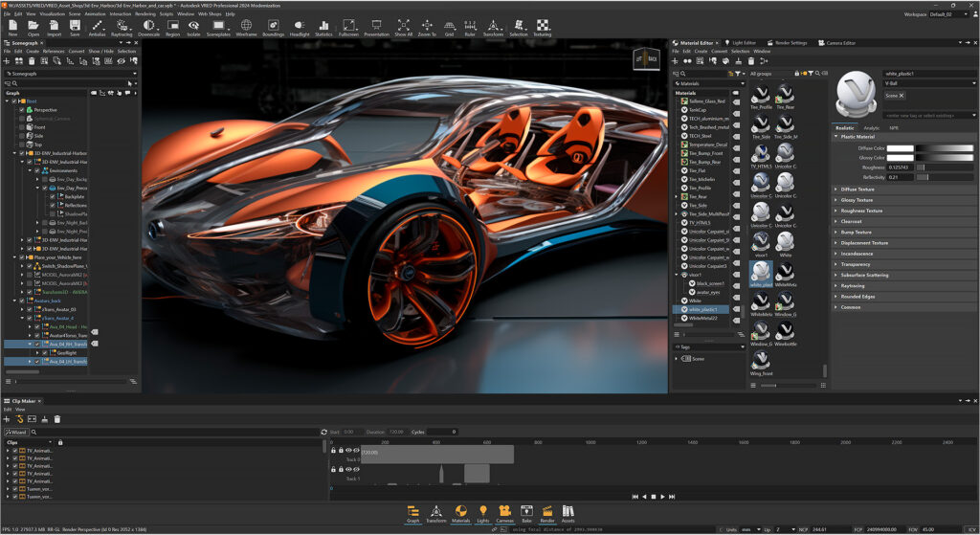Click the Import toolbar icon
980x535 pixels.
[55, 26]
